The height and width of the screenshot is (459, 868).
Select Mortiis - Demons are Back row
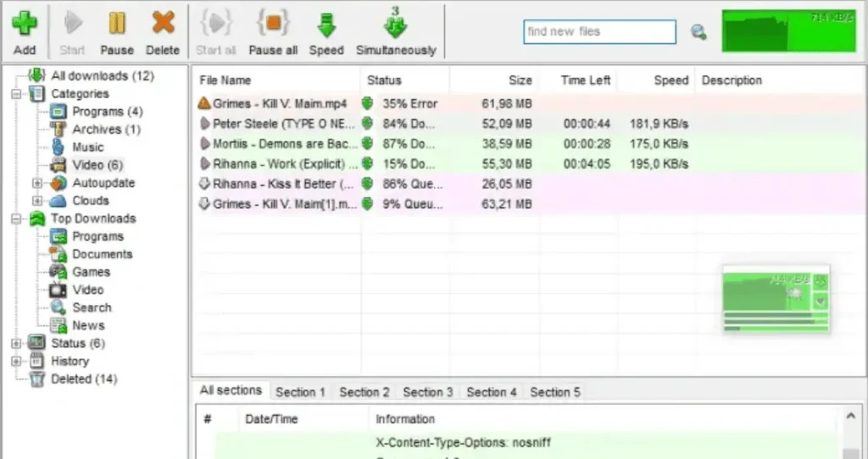click(529, 144)
